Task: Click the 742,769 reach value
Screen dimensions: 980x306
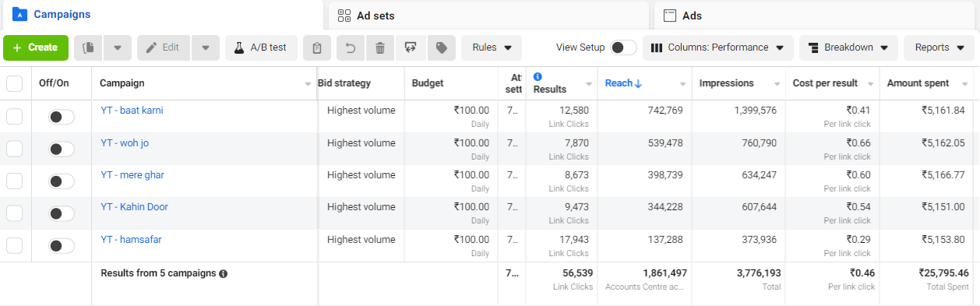Action: coord(664,111)
